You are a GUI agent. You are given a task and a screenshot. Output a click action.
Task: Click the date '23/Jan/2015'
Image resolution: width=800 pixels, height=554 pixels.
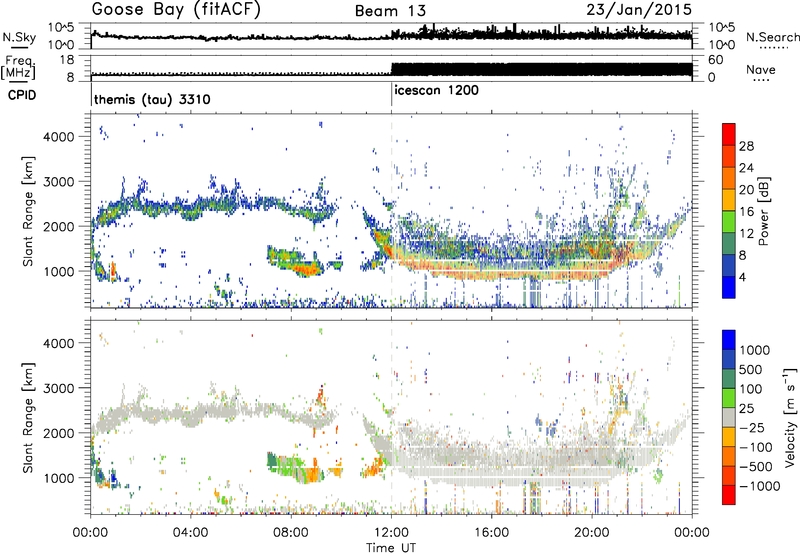tap(639, 9)
